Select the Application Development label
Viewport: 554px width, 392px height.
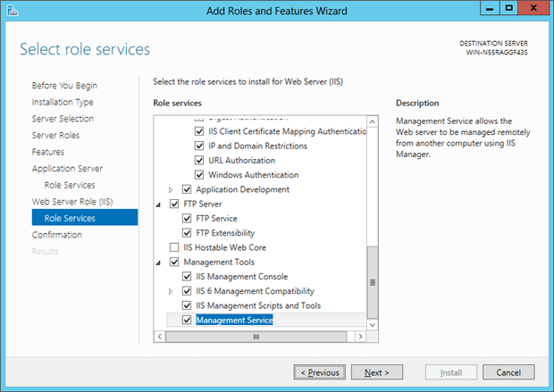[x=243, y=189]
